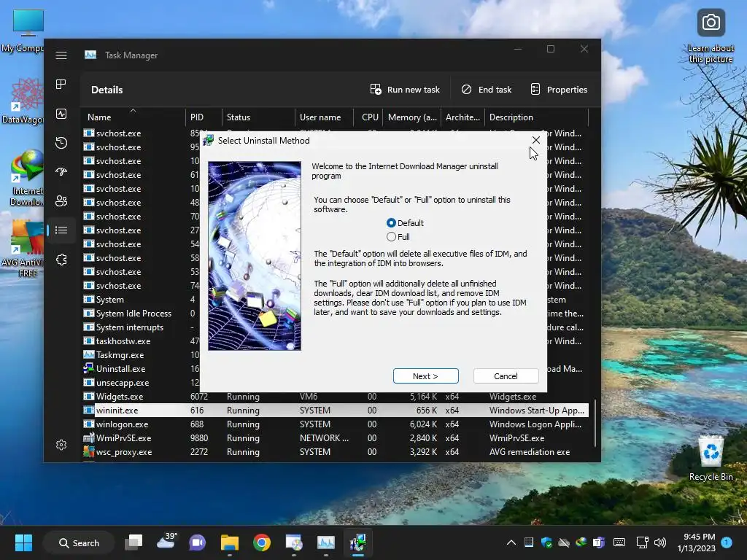Select WmiPrvSE.exe process row
Viewport: 747px width, 560px height.
[336, 438]
